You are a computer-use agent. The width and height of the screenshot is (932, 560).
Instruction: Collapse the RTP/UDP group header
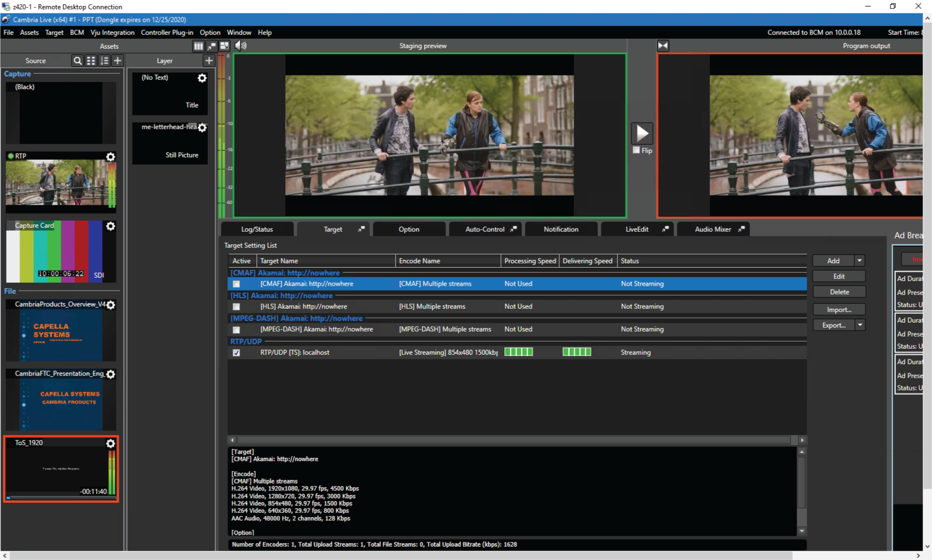pyautogui.click(x=246, y=342)
